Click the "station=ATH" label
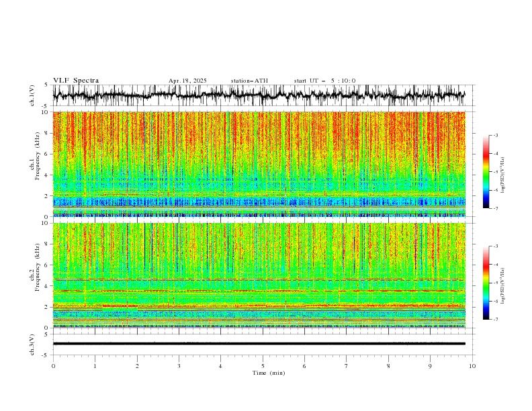532x411 pixels. coord(249,81)
